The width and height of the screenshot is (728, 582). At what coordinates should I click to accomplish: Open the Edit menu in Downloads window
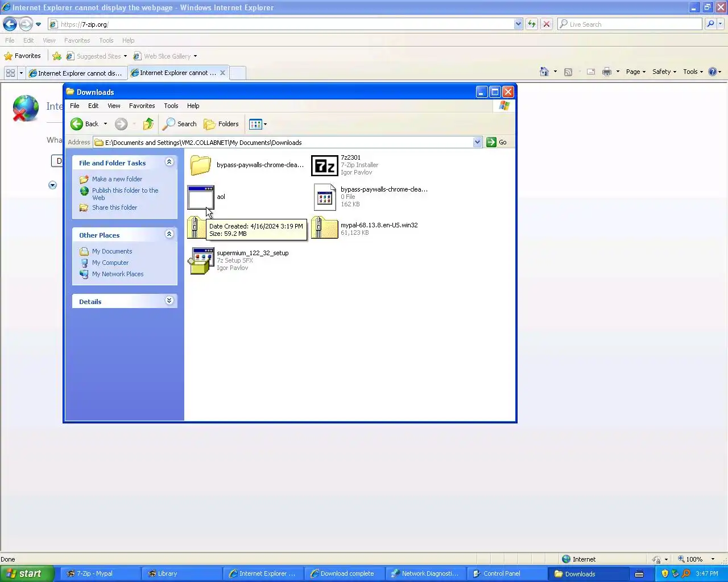[93, 106]
